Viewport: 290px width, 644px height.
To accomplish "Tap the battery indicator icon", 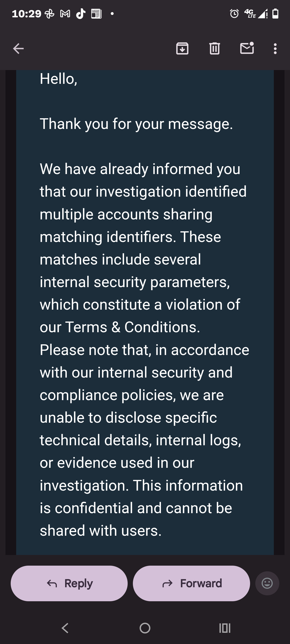I will click(275, 14).
